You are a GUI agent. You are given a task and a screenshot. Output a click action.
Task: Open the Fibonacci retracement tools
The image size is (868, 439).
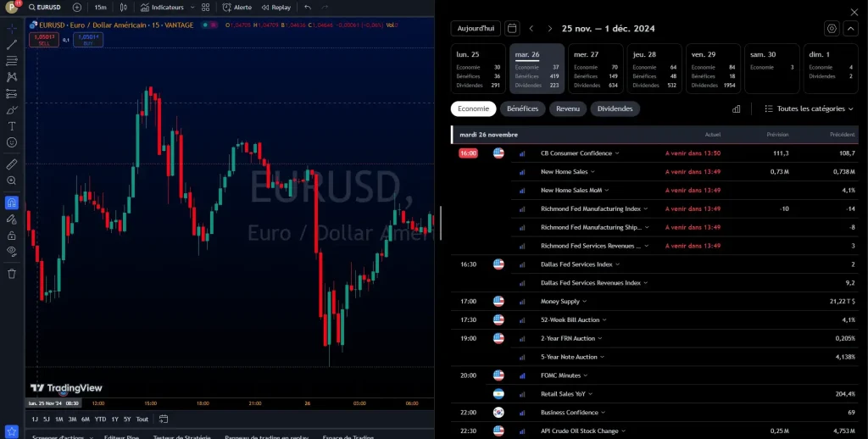tap(12, 61)
